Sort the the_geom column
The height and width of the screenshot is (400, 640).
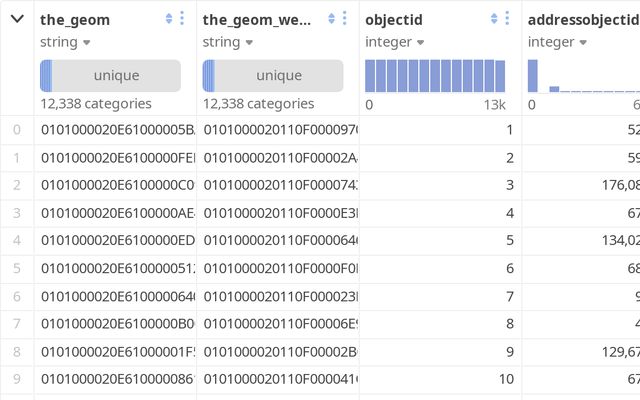(169, 18)
